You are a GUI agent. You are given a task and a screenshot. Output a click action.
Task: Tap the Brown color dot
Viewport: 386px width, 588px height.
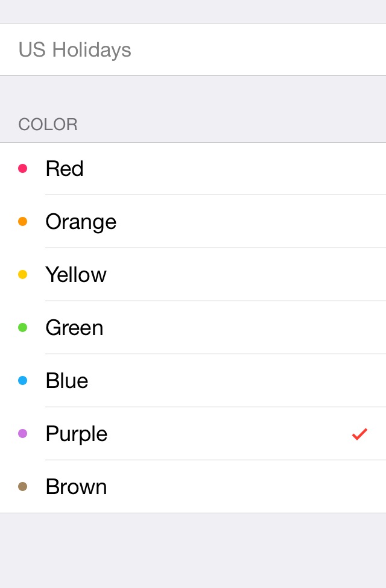coord(23,487)
